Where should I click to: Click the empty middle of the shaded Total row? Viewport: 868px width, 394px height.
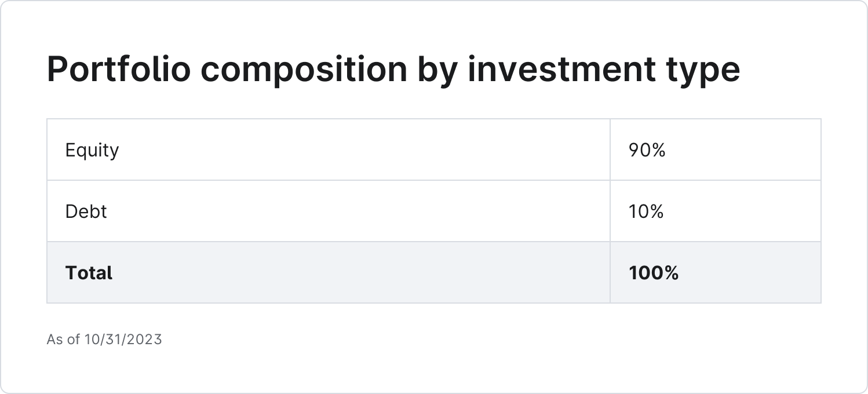[x=348, y=273]
